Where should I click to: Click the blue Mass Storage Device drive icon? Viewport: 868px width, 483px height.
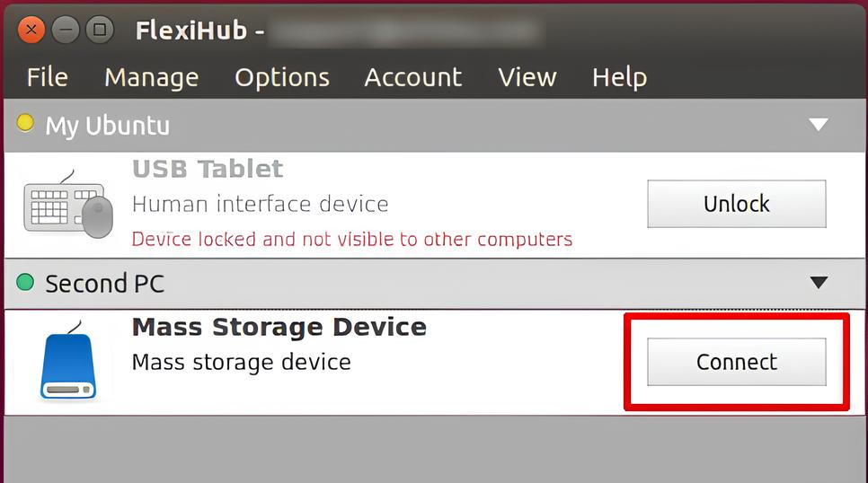point(67,364)
